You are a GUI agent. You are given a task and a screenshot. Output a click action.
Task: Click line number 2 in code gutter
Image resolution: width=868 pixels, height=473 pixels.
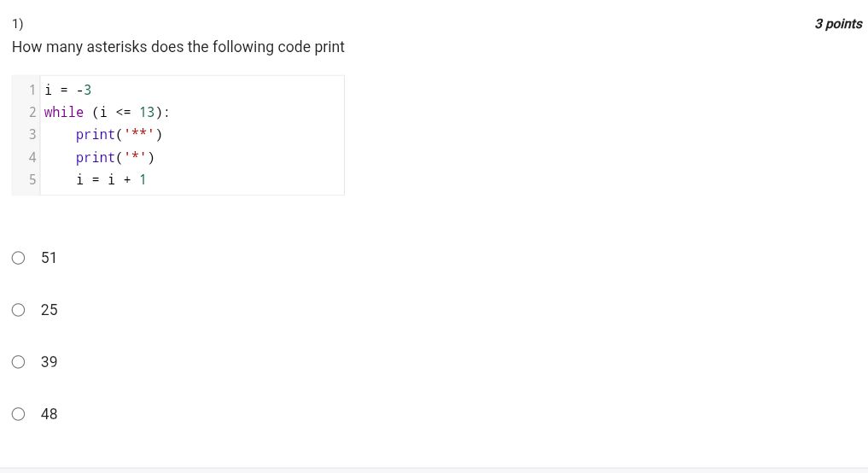tap(32, 112)
